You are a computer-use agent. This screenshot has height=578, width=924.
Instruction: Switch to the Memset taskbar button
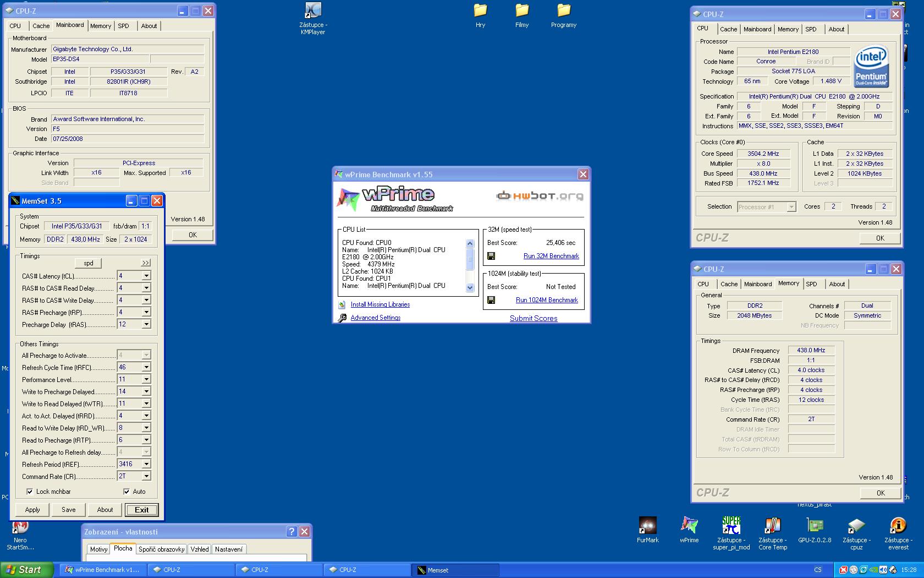pyautogui.click(x=455, y=570)
